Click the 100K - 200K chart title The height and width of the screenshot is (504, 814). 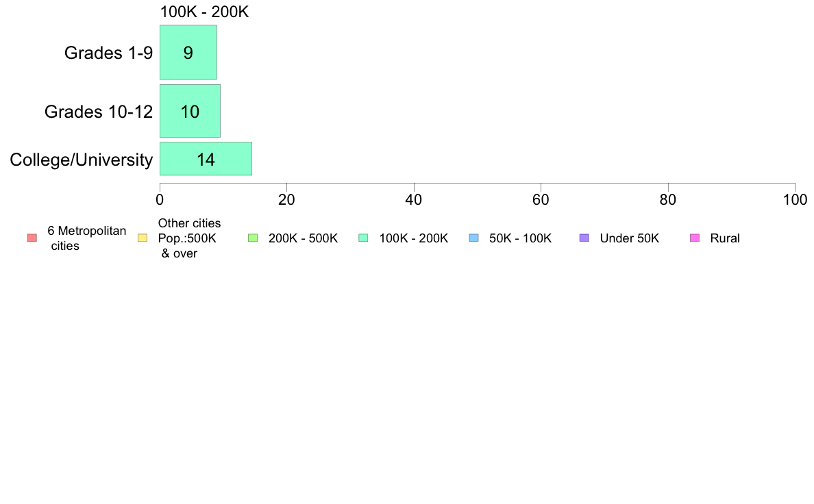[x=205, y=12]
